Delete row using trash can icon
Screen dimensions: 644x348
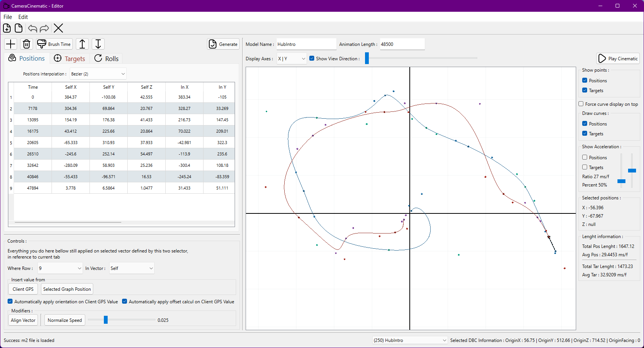click(27, 44)
